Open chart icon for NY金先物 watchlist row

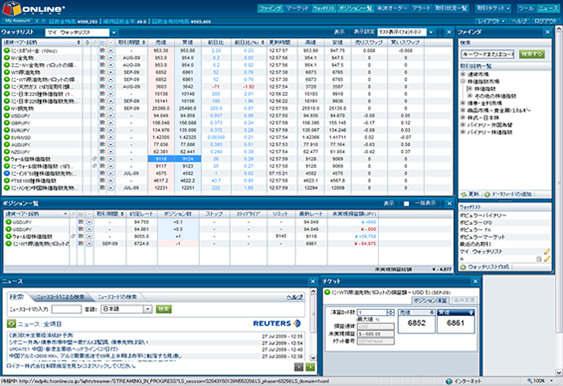coord(103,58)
